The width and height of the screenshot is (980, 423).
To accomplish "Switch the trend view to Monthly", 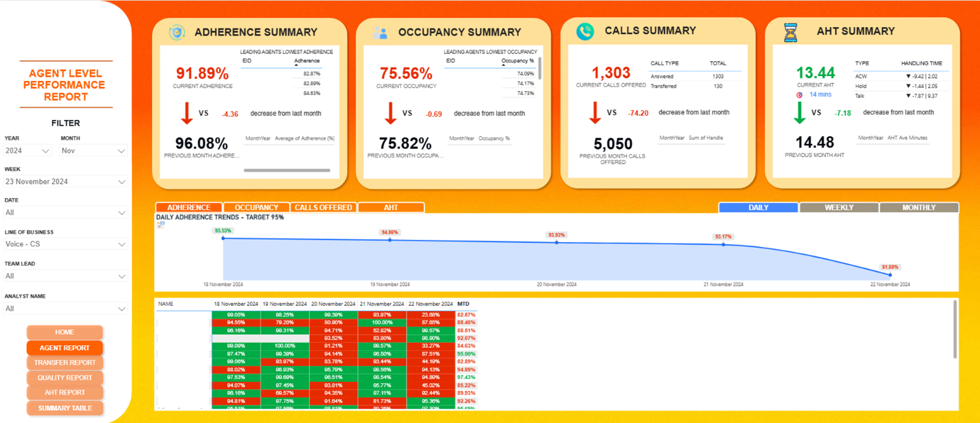I will (x=919, y=208).
